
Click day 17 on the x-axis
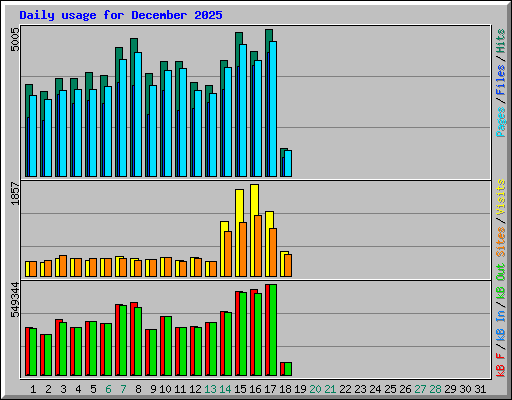[x=270, y=389]
